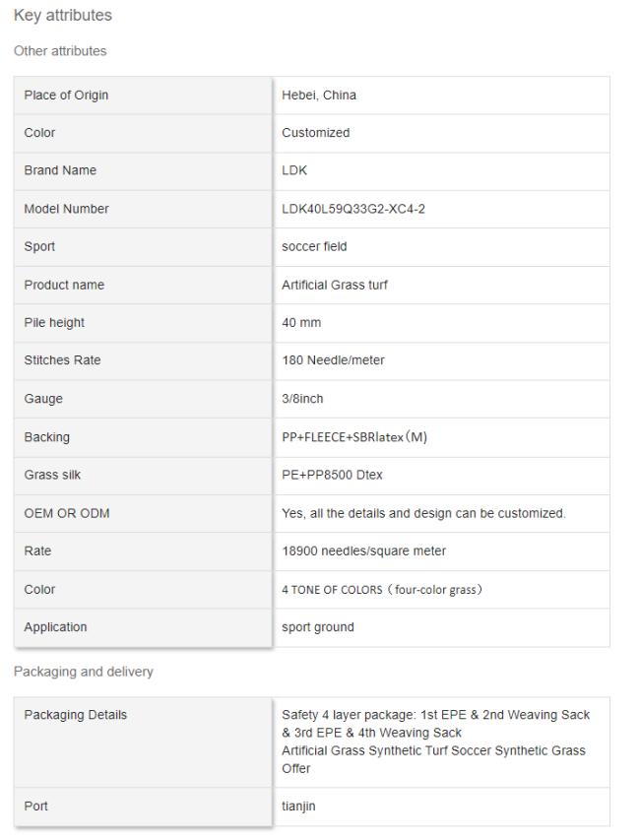Image resolution: width=640 pixels, height=840 pixels.
Task: Click the tianjin port value
Action: click(x=298, y=807)
